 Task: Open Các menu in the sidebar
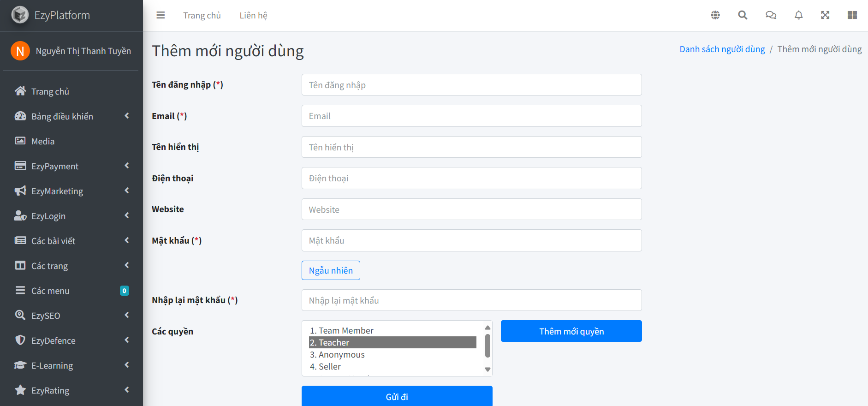click(x=50, y=291)
